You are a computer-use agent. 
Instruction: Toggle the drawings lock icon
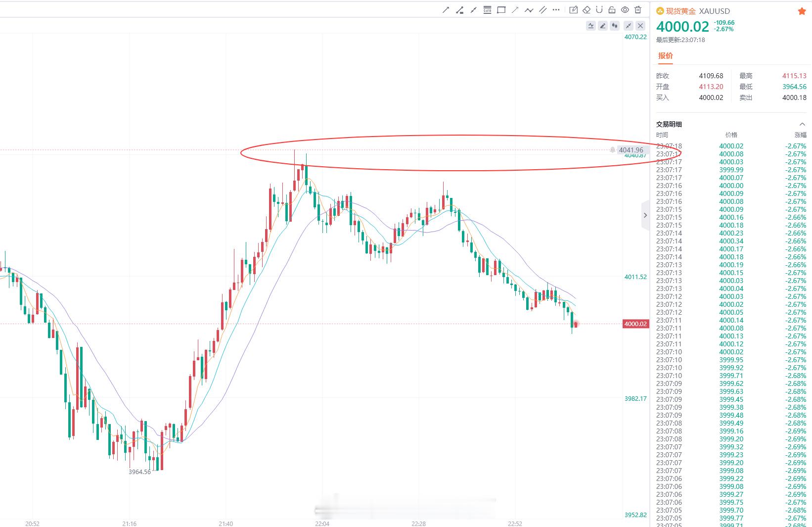click(612, 10)
